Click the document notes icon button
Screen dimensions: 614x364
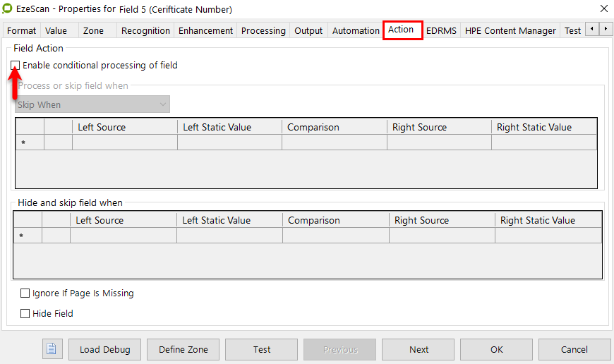52,349
